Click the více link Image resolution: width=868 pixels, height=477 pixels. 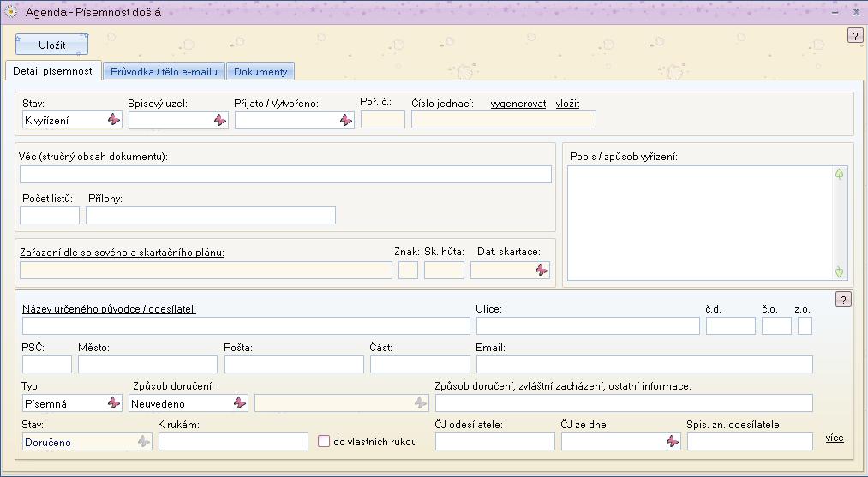coord(834,438)
